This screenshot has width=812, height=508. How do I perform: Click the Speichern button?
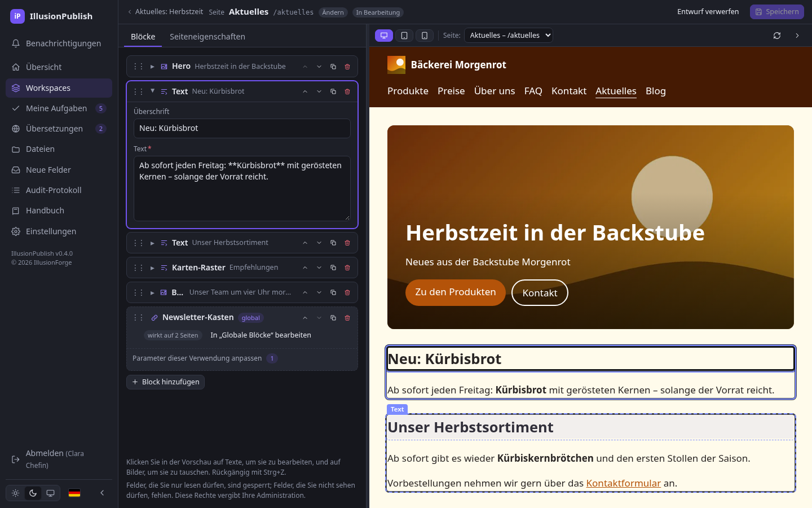point(777,12)
